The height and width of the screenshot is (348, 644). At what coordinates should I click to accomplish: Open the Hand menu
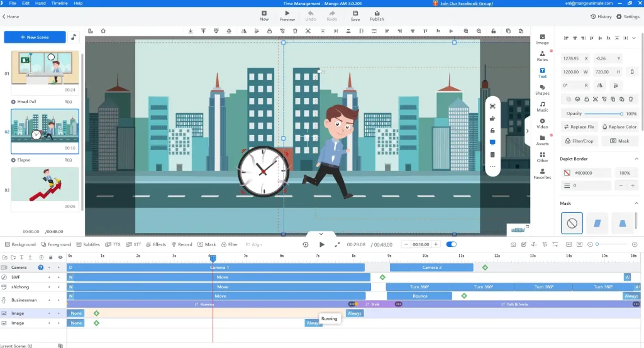[40, 3]
